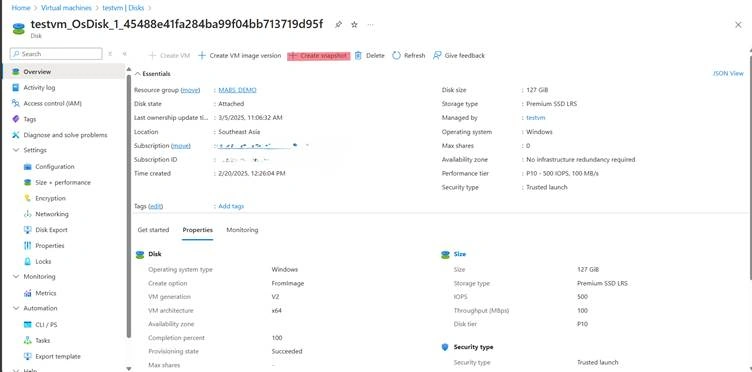
Task: Open the MABS_DEMO resource group link
Action: point(237,90)
